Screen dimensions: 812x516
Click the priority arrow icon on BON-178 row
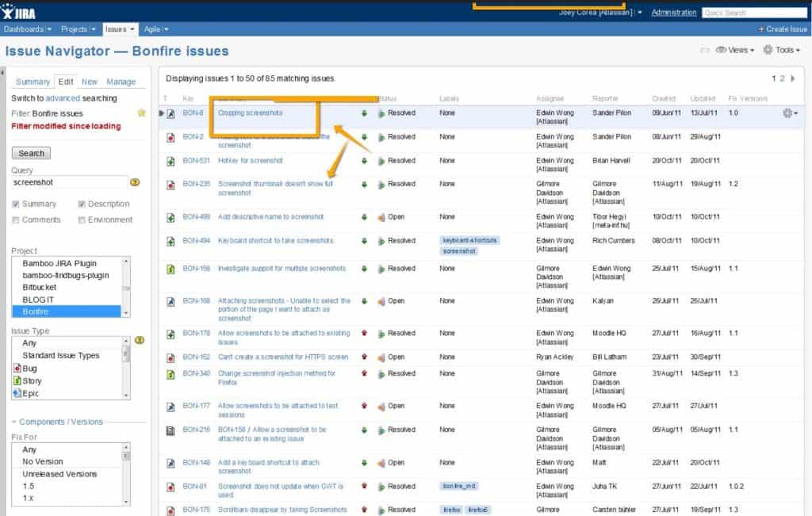click(x=364, y=334)
